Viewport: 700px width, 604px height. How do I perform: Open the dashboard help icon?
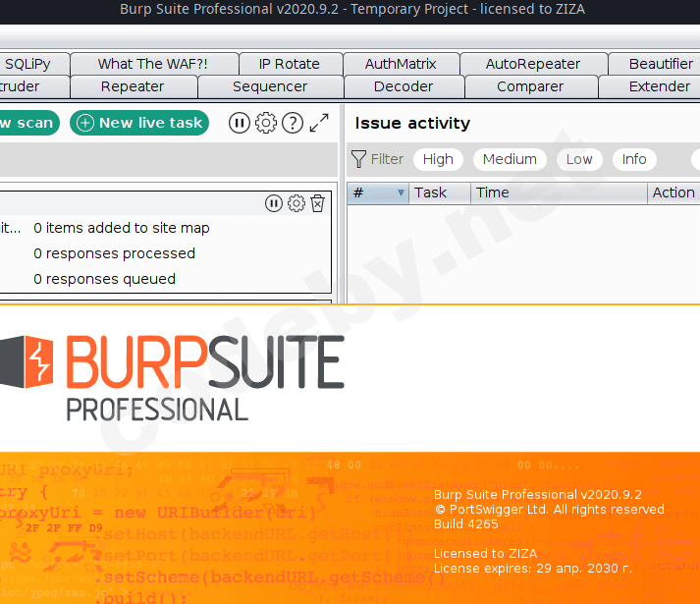(293, 123)
